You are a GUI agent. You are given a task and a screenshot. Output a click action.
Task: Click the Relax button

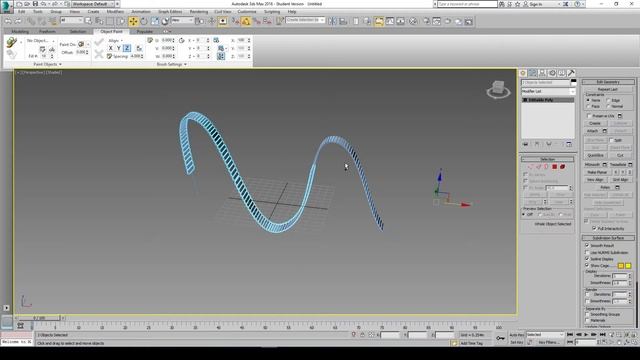605,187
